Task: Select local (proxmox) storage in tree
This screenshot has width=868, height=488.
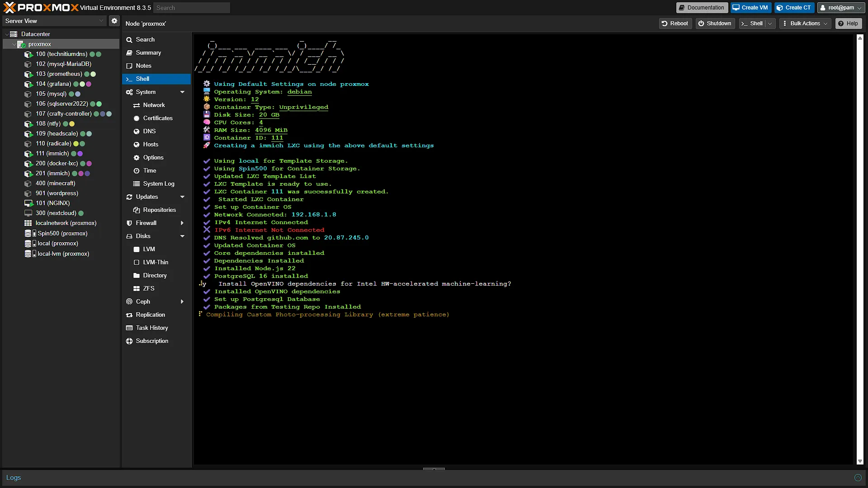Action: [61, 244]
